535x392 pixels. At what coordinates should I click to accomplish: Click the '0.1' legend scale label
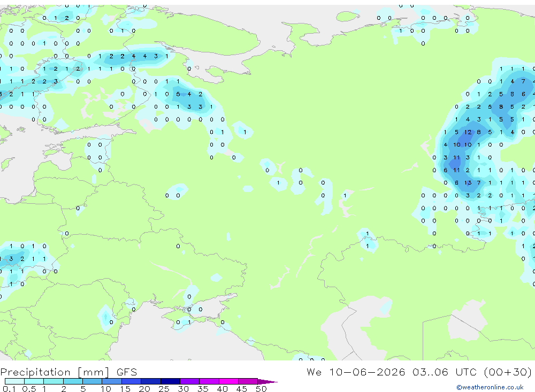9,389
